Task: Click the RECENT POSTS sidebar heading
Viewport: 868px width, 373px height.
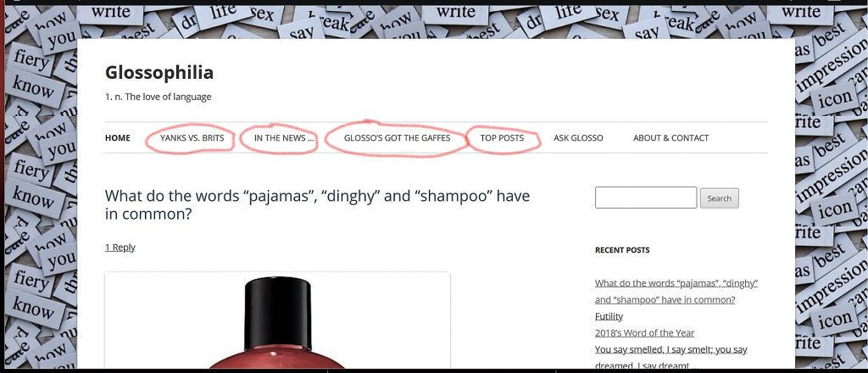Action: [x=622, y=250]
